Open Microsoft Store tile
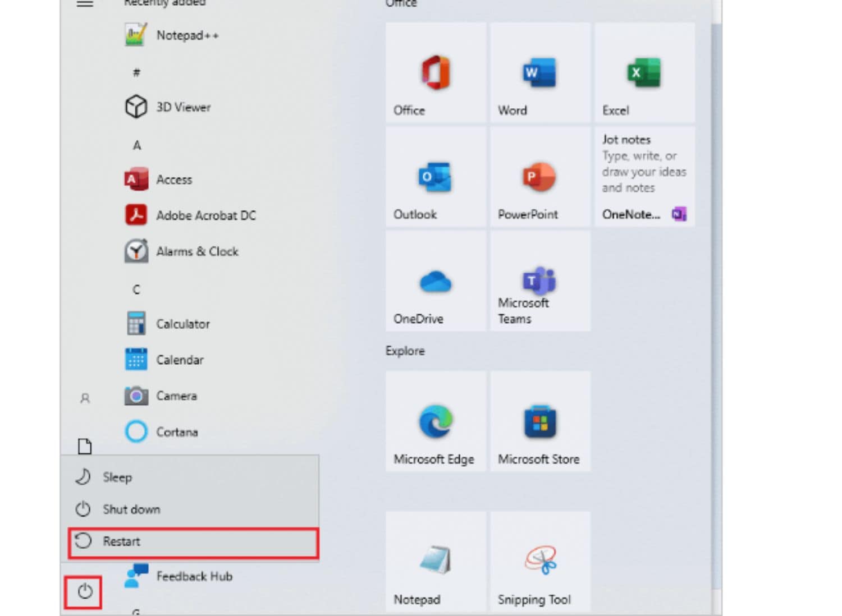This screenshot has height=616, width=842. 540,421
